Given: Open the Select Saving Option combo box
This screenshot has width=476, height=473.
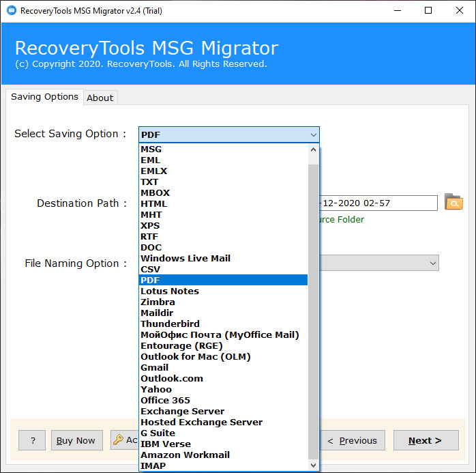Looking at the screenshot, I should [229, 134].
